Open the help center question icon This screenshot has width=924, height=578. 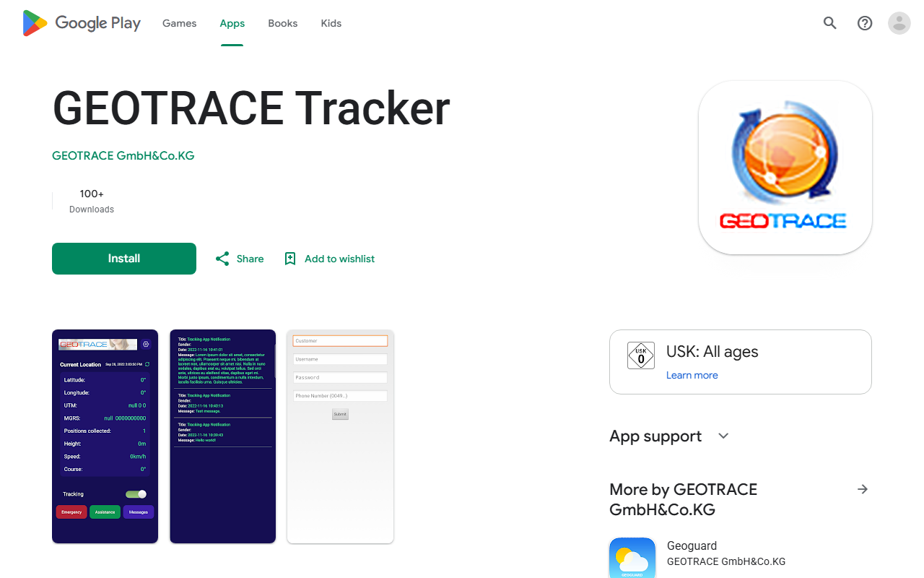tap(865, 23)
